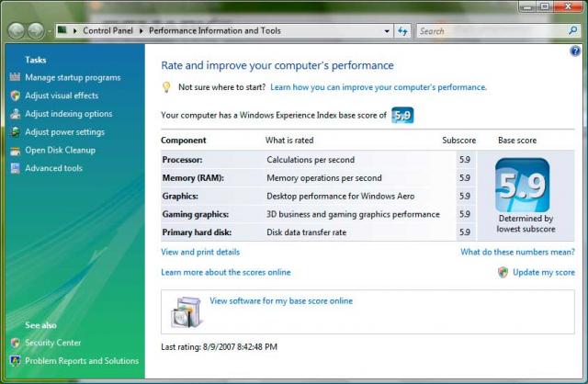The height and width of the screenshot is (384, 588).
Task: Open Adjust indexing options
Action: click(69, 114)
